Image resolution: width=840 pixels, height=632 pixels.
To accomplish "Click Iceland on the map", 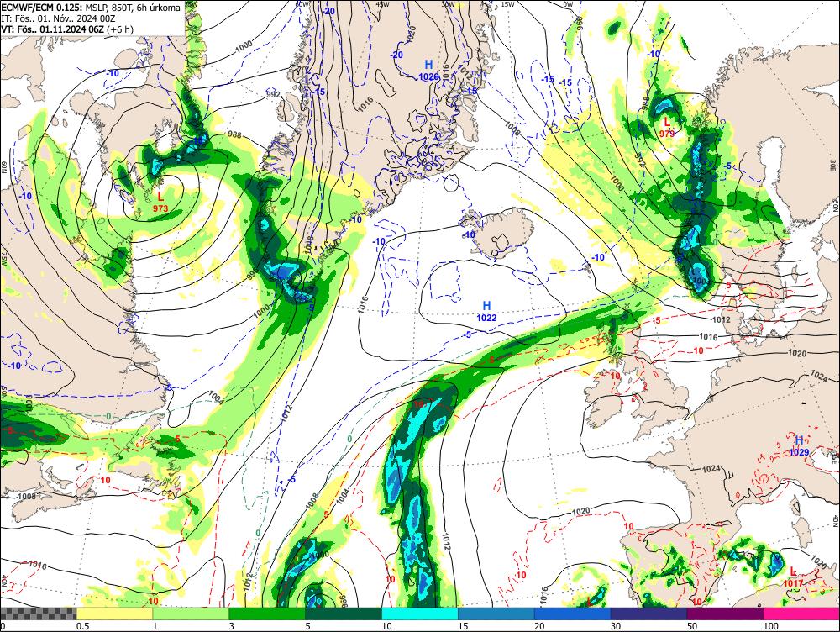I will click(500, 234).
